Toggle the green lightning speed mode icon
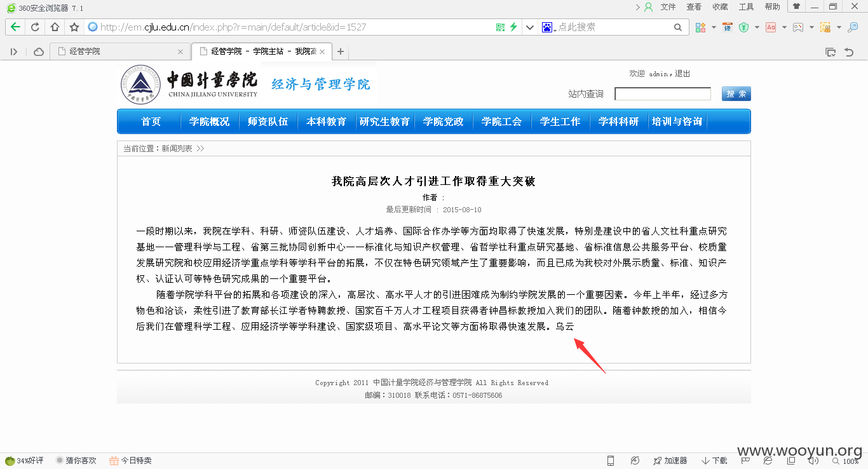Screen dimensions: 868x469 [513, 27]
